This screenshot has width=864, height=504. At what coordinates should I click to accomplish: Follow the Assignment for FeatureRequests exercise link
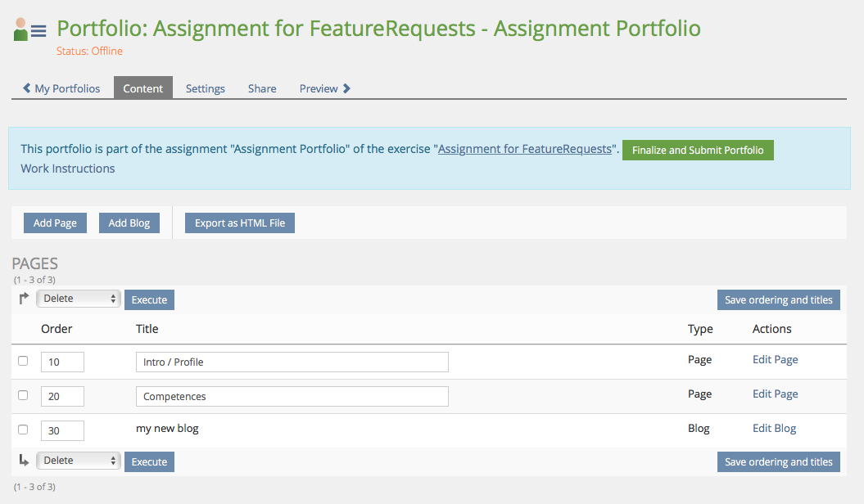(525, 149)
